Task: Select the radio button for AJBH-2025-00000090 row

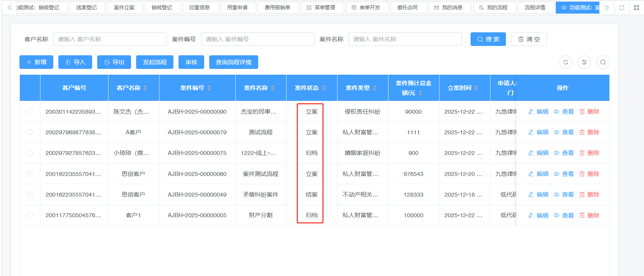Action: pos(30,112)
